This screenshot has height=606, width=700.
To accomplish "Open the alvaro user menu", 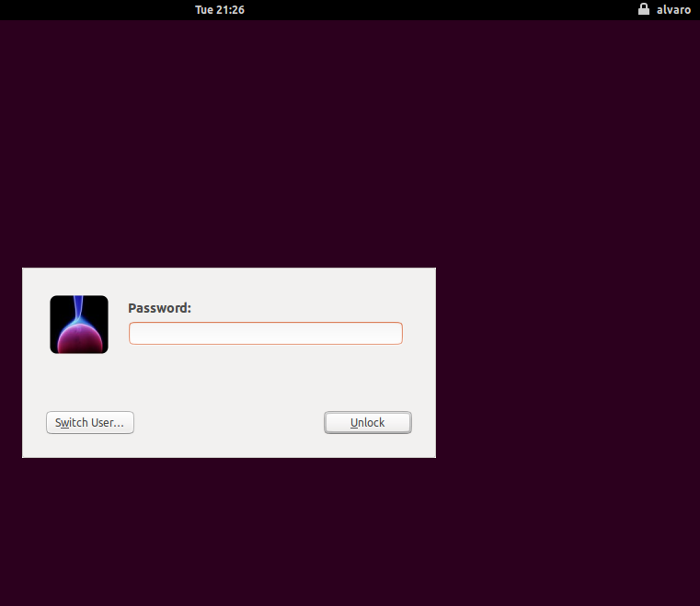I will coord(673,9).
